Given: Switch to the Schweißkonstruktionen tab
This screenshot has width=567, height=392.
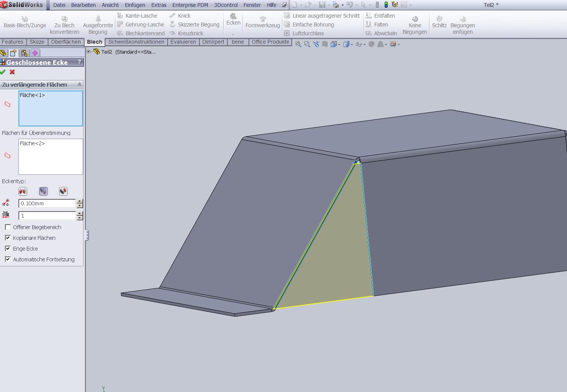Looking at the screenshot, I should point(136,42).
